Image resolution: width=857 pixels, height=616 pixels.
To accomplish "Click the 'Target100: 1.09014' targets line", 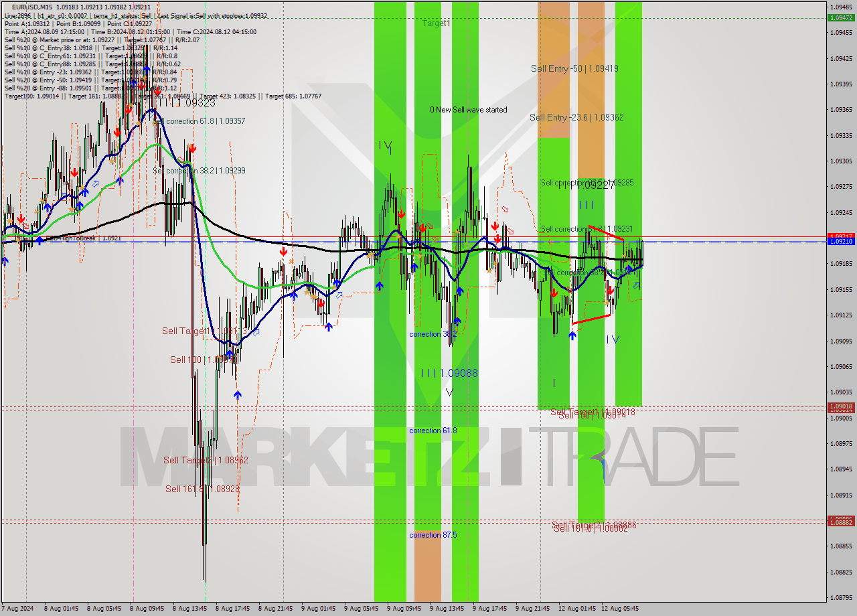I will coord(163,96).
